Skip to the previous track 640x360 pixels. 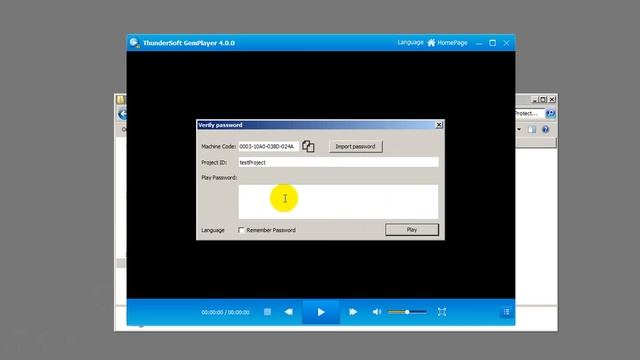(x=289, y=312)
